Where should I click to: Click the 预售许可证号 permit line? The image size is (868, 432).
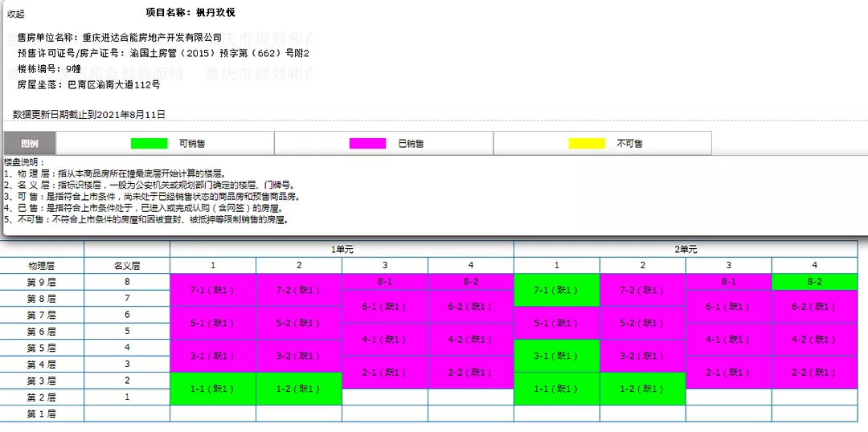click(163, 54)
